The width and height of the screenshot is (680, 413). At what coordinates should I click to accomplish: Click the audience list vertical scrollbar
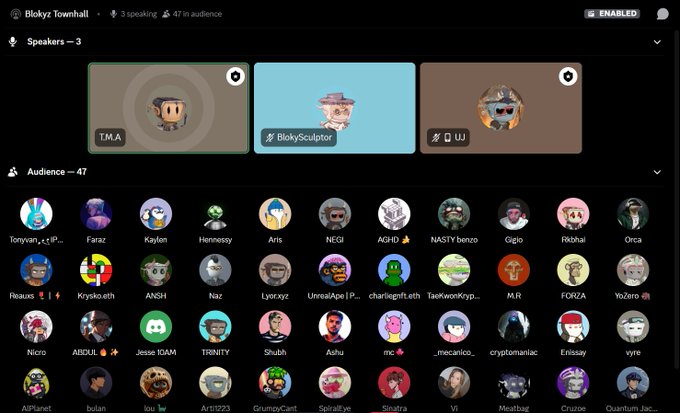pos(678,200)
